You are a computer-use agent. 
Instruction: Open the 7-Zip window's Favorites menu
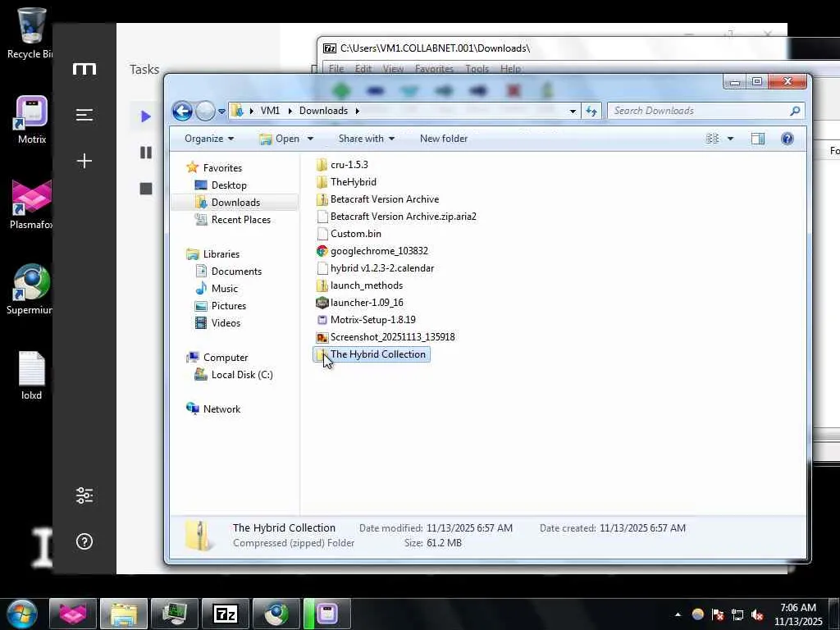click(x=434, y=69)
